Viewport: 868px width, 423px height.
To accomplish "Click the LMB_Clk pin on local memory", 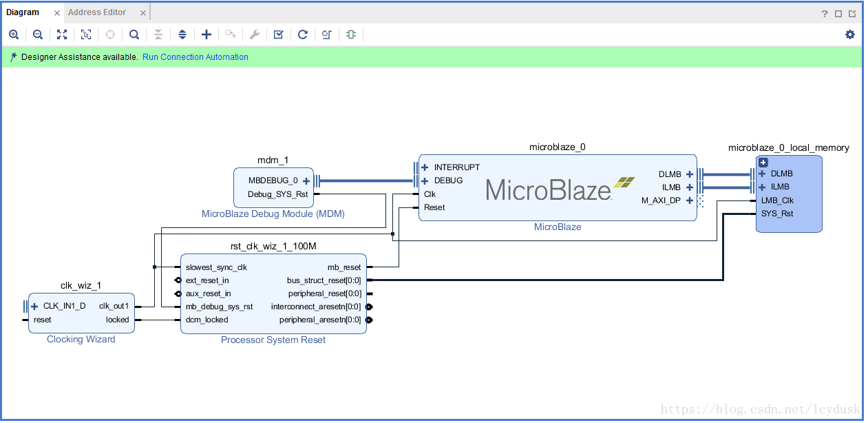I will pyautogui.click(x=777, y=200).
